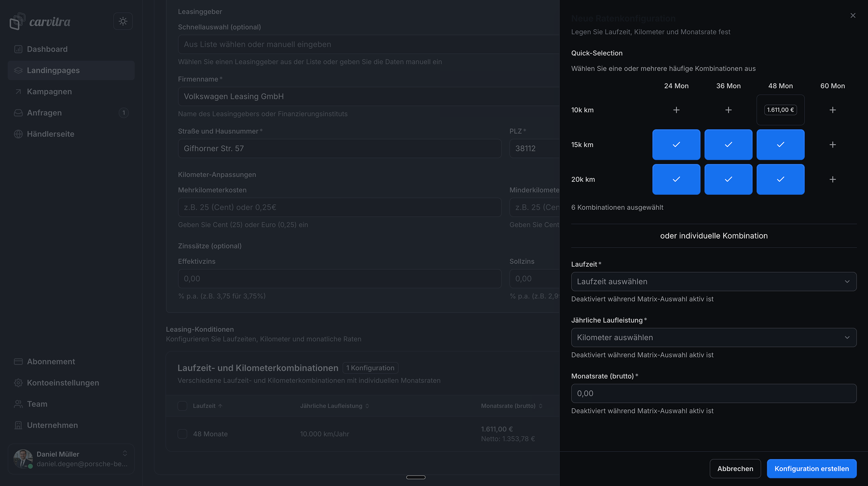Add the 10k km 36 Mon combination

(728, 110)
